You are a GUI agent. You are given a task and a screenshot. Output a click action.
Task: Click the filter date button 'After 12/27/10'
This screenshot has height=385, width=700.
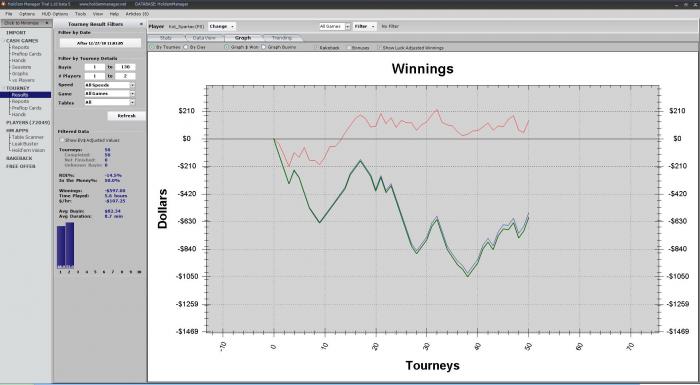click(100, 43)
